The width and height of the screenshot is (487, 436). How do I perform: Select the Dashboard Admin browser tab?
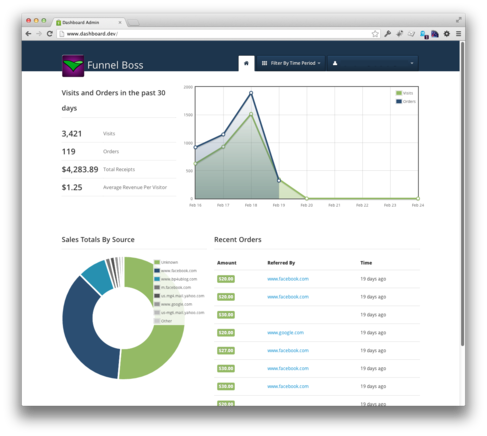(x=88, y=22)
